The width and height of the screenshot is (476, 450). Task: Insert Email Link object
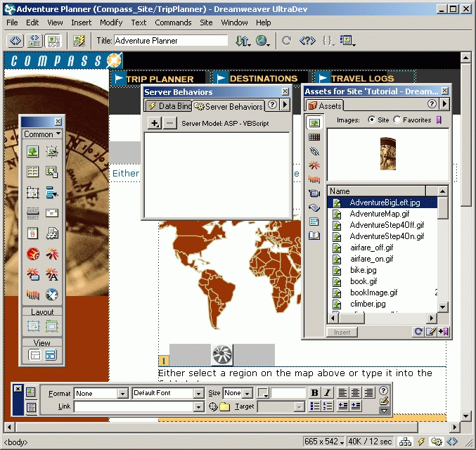52,213
